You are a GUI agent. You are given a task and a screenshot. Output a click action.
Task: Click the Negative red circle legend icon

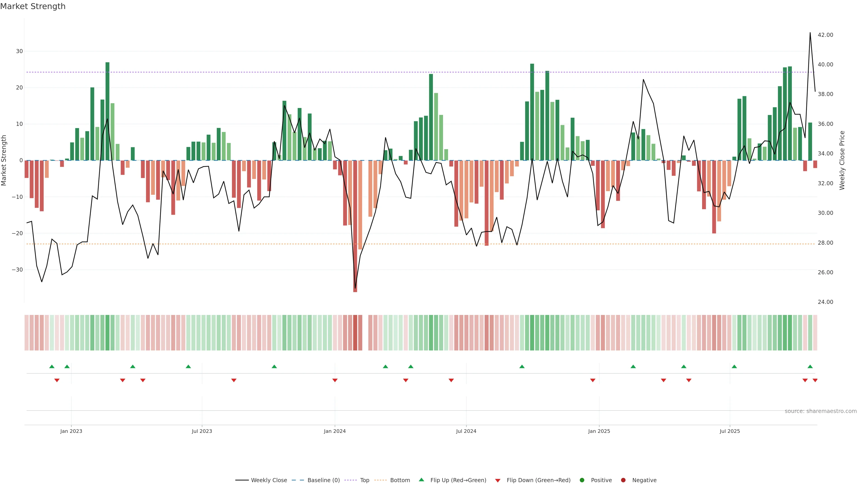623,480
